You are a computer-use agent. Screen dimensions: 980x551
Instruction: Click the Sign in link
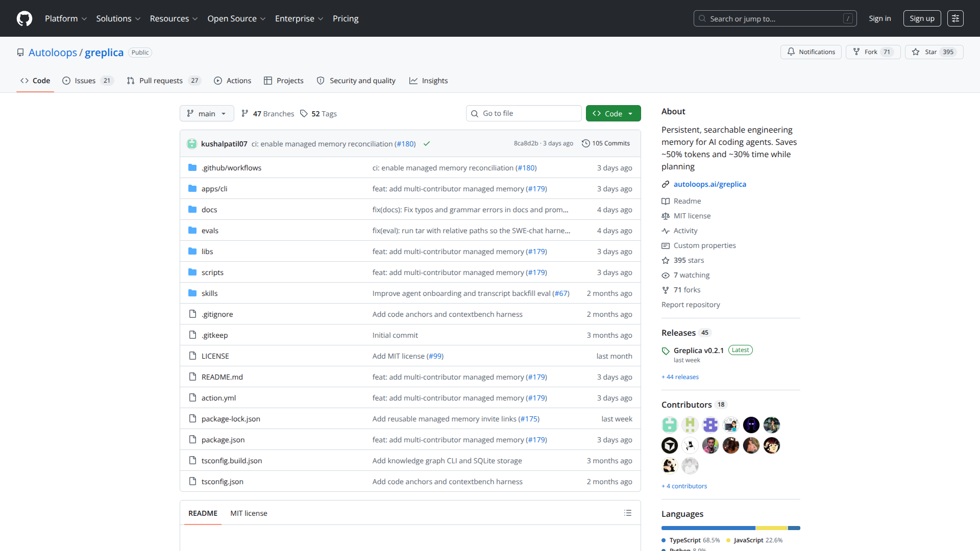click(880, 18)
